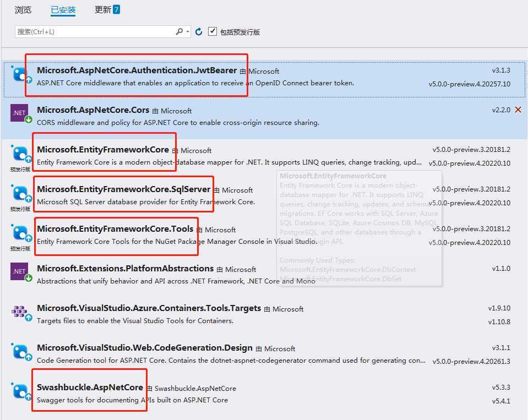Switch to the 浏览 tab
Screen dimensions: 528x420
coord(23,10)
